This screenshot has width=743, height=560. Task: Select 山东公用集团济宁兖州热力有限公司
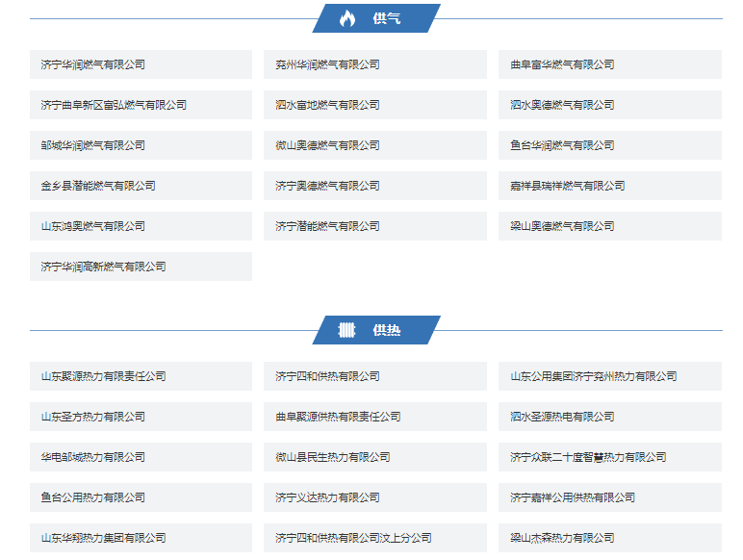610,376
